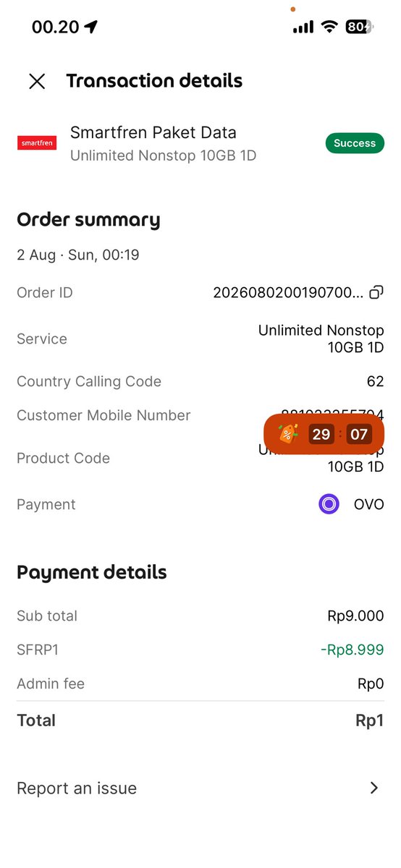Tap the SFRP1 discount amount -Rp8.999
The width and height of the screenshot is (401, 868).
point(352,650)
